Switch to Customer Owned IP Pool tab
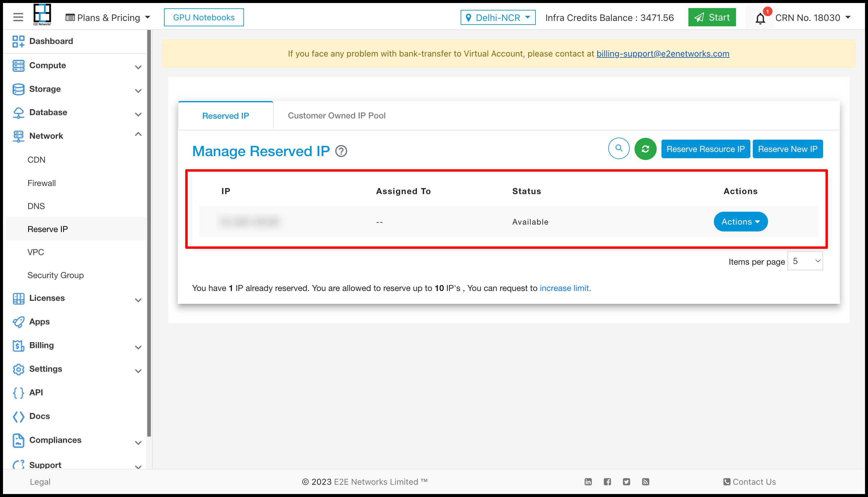The height and width of the screenshot is (497, 868). [336, 115]
